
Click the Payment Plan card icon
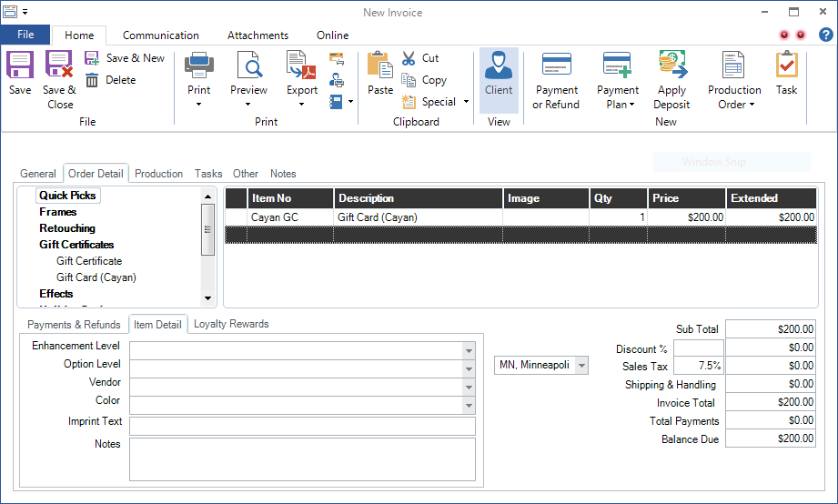[x=617, y=65]
